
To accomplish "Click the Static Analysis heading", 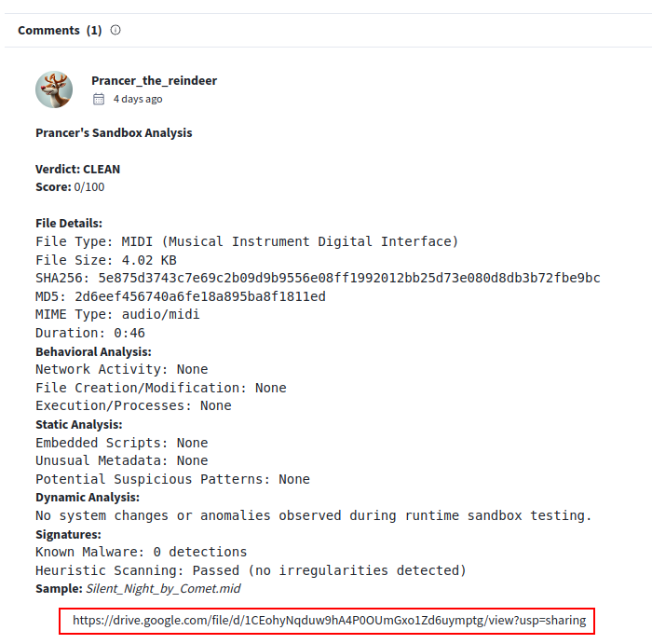I will pos(78,424).
